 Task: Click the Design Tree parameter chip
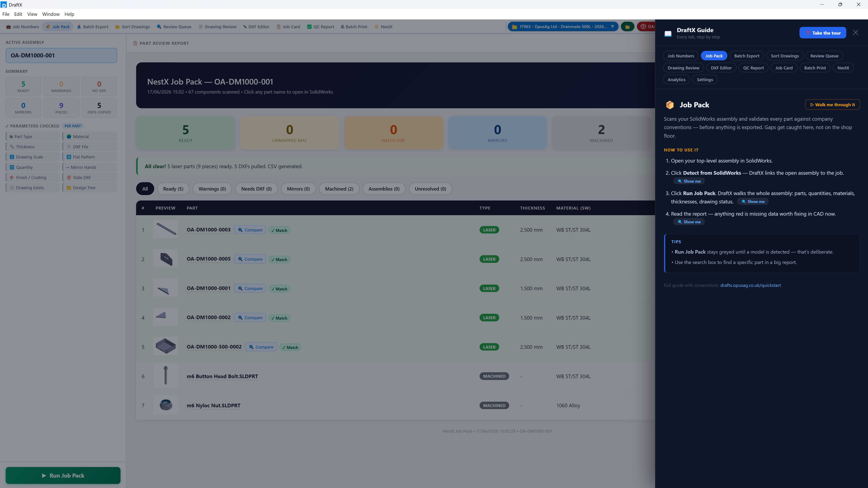pyautogui.click(x=90, y=188)
